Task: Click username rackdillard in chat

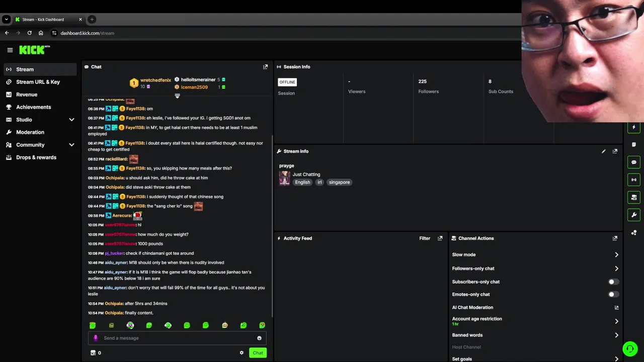Action: pos(116,159)
